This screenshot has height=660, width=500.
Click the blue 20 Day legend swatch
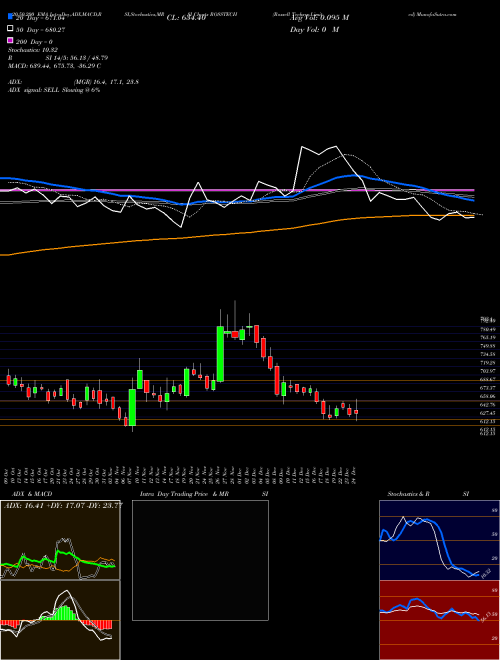point(10,17)
